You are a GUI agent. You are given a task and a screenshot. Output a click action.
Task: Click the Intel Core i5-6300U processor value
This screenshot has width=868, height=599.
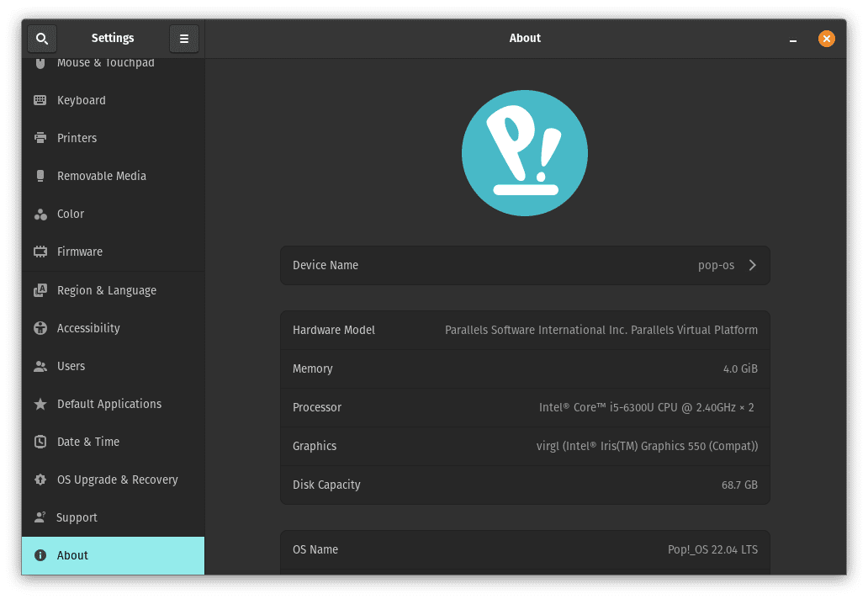647,407
